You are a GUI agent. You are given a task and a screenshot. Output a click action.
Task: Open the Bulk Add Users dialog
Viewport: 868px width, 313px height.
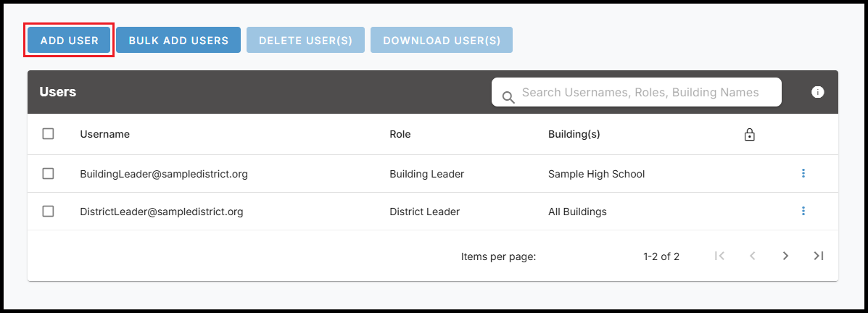178,41
